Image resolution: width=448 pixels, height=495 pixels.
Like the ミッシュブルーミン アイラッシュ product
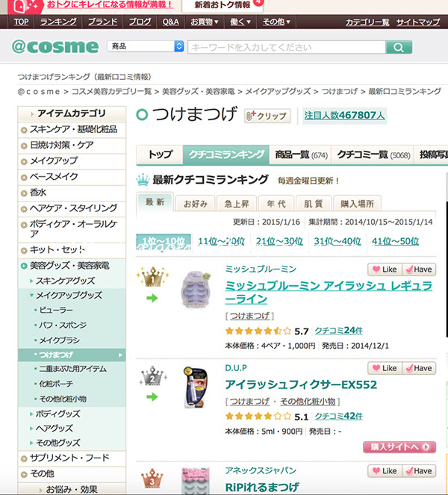385,270
